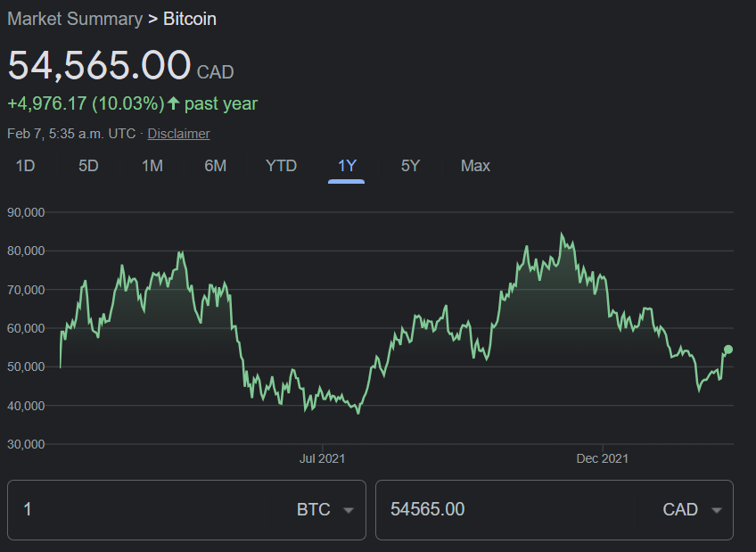This screenshot has height=552, width=756.
Task: Click the Feb 7, 5:35 a.m. UTC timestamp
Action: tap(71, 134)
